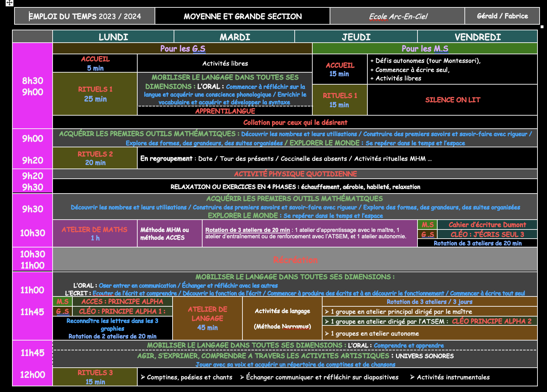Viewport: 547px width, 392px height.
Task: Select the red "APPRENTILANGUE" text
Action: (x=225, y=111)
